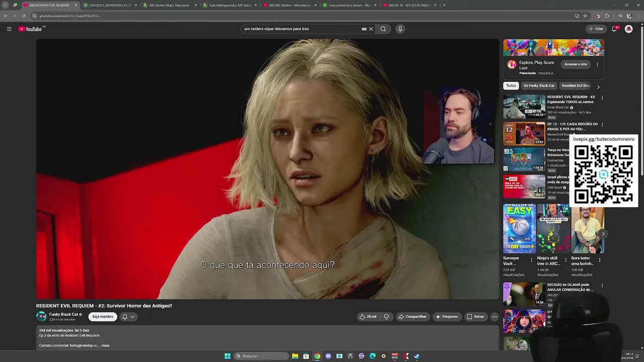Open the Decisão de Gilmar video title
The image size is (644, 362).
point(571,287)
